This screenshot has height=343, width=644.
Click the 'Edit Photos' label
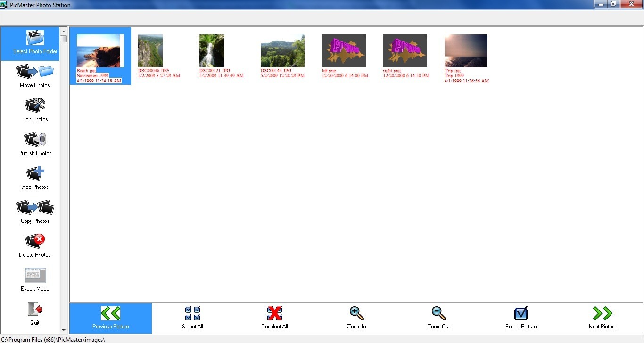pyautogui.click(x=35, y=119)
